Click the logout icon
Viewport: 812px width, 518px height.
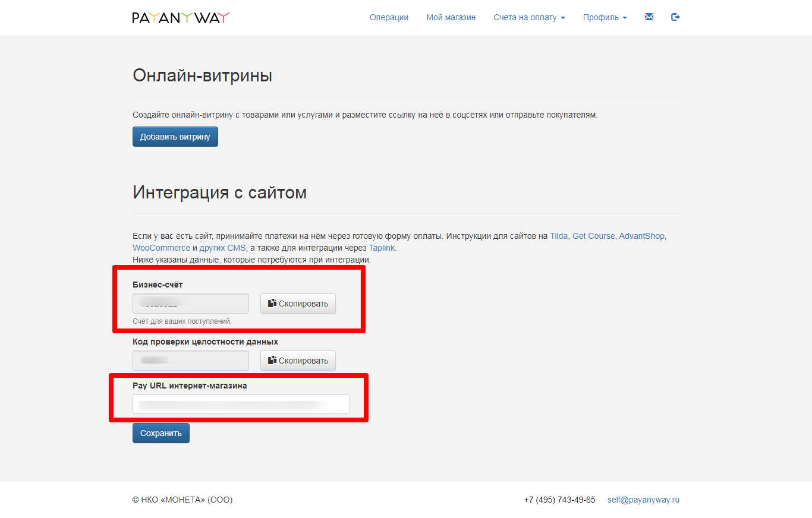click(x=675, y=17)
